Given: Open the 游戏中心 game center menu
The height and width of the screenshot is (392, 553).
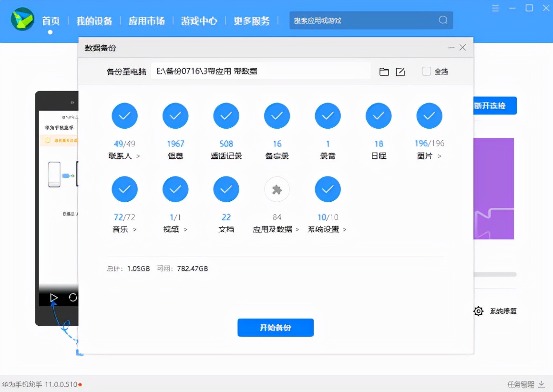Looking at the screenshot, I should click(199, 21).
